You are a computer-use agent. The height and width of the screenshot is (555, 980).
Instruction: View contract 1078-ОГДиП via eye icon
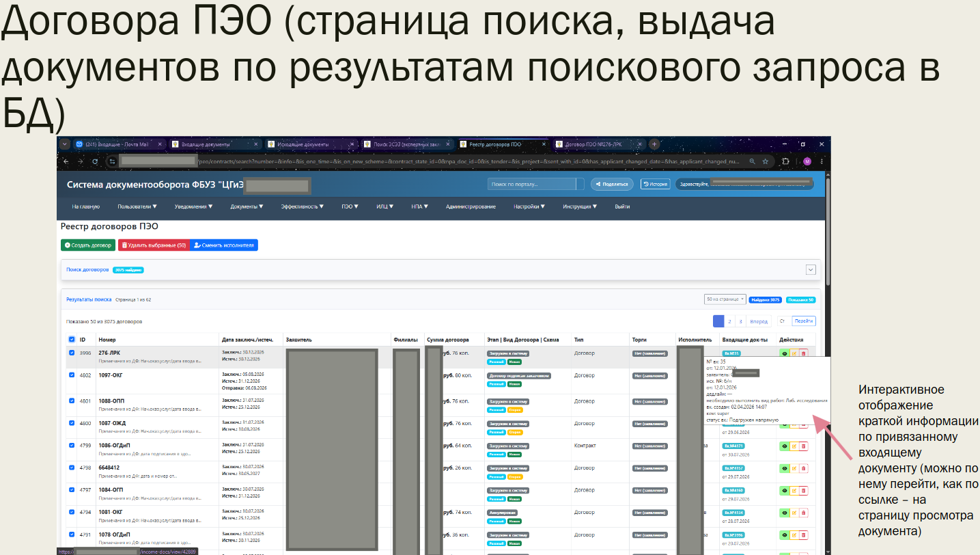[x=784, y=534]
